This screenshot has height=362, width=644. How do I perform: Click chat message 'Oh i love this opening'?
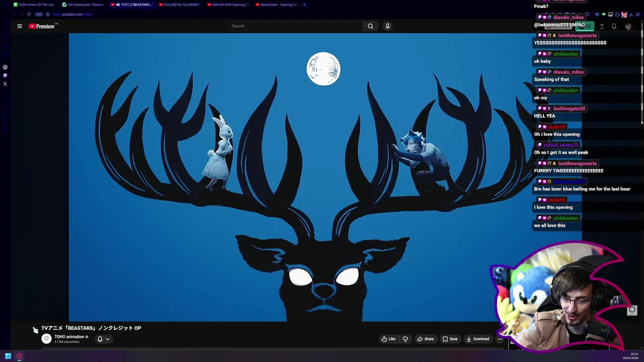[556, 134]
